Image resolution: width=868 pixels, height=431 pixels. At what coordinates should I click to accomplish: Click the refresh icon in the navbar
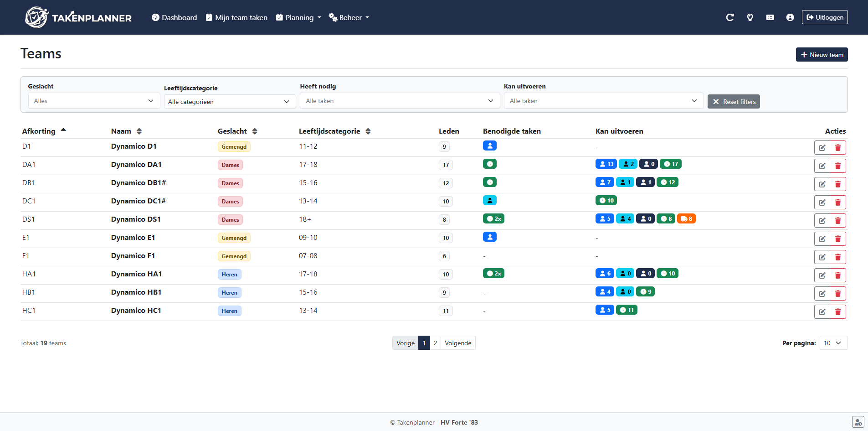point(730,17)
